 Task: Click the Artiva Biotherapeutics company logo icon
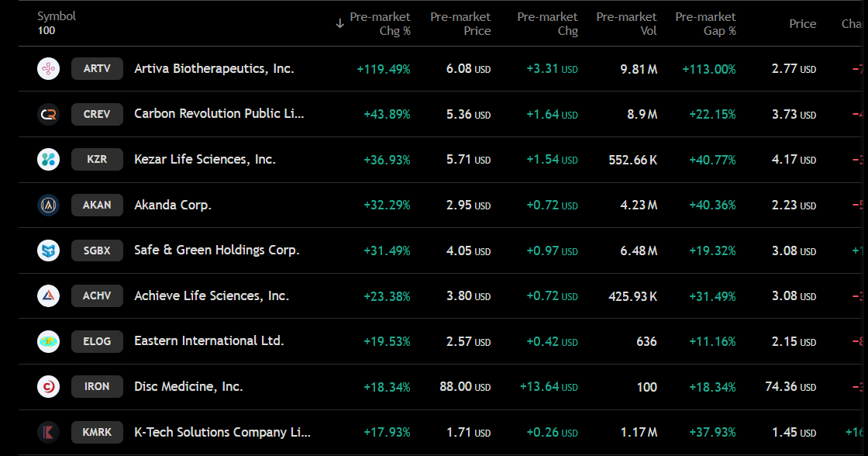48,69
